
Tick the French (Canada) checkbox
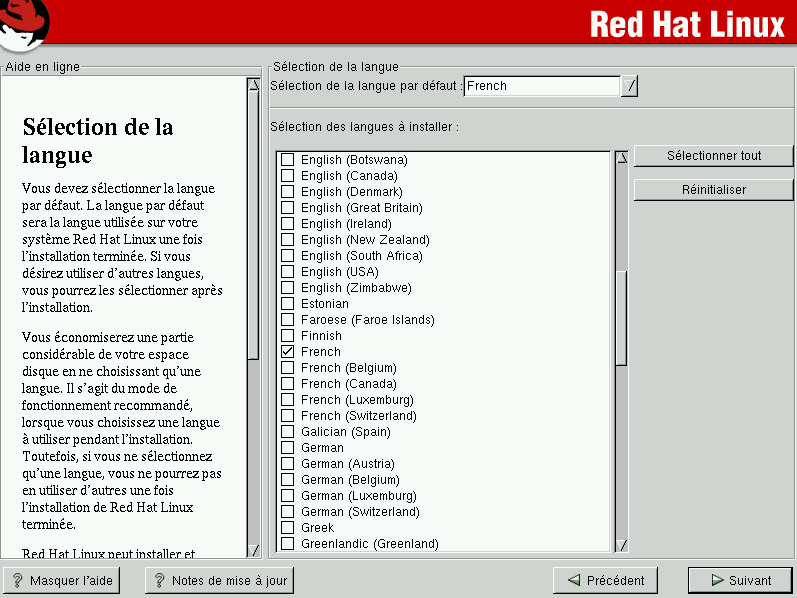pyautogui.click(x=288, y=384)
